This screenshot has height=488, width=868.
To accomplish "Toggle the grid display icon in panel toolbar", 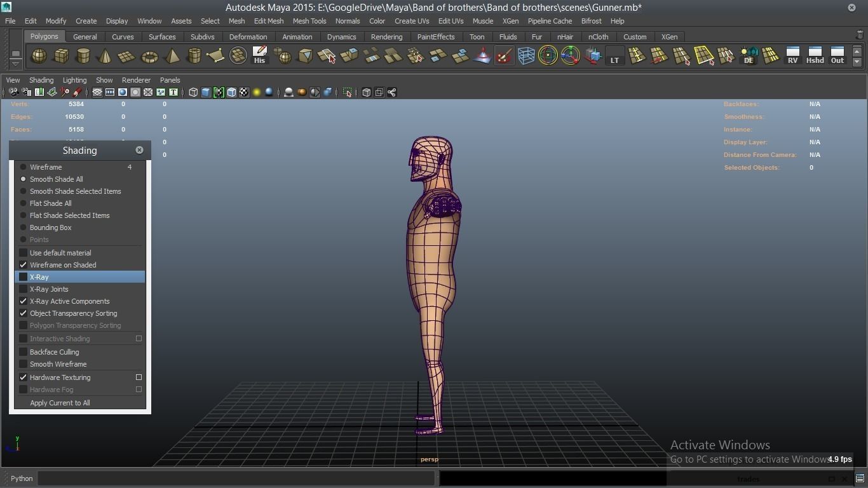I will pyautogui.click(x=97, y=93).
